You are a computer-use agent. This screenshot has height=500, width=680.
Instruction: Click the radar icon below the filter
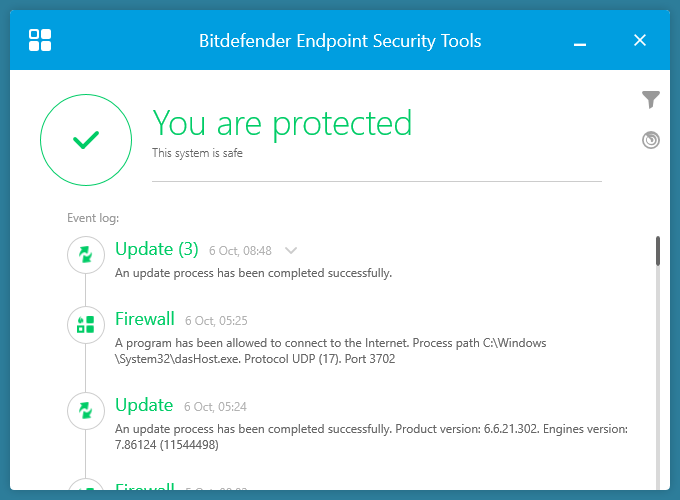coord(651,140)
